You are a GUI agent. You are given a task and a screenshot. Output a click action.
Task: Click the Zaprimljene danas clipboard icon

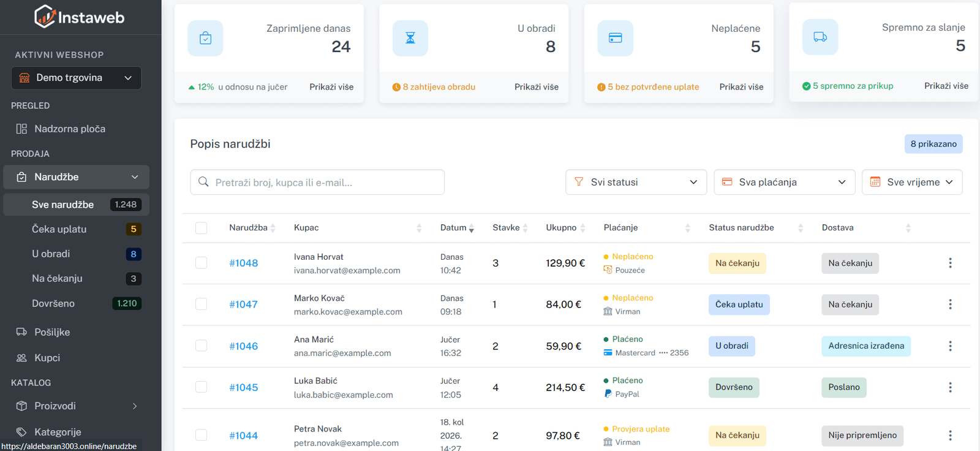(x=205, y=38)
